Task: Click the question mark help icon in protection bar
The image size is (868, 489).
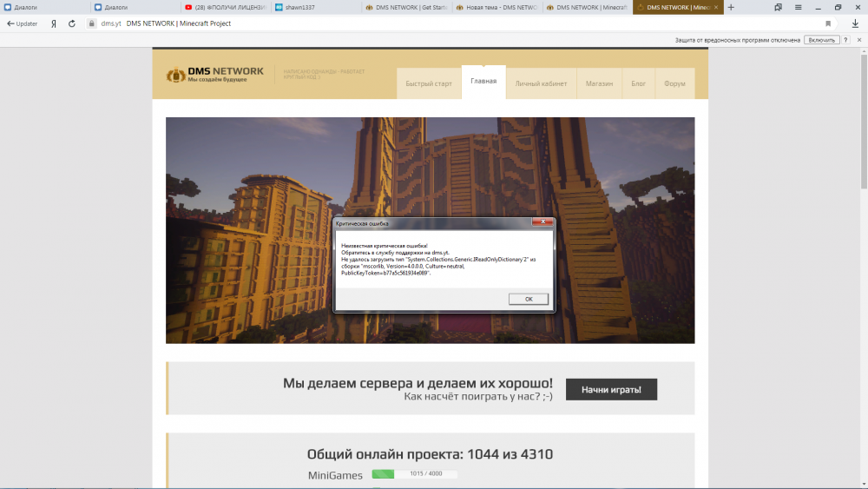Action: click(x=845, y=40)
